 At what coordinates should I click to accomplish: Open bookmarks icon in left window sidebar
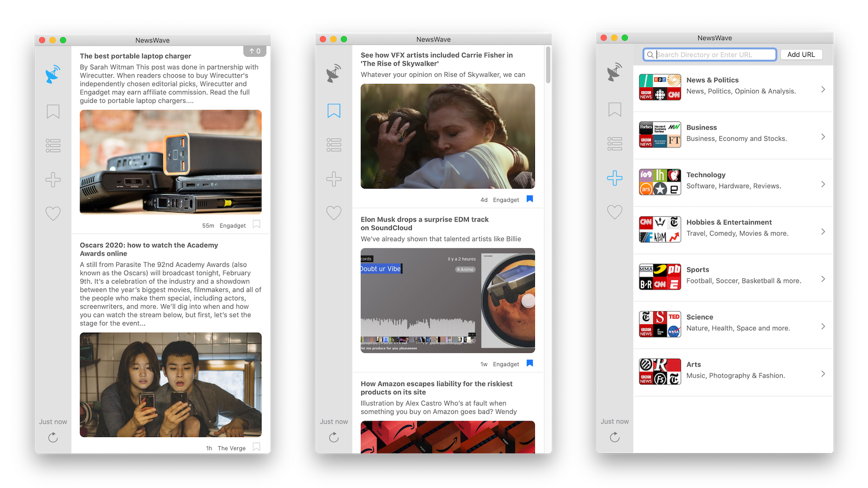(53, 112)
